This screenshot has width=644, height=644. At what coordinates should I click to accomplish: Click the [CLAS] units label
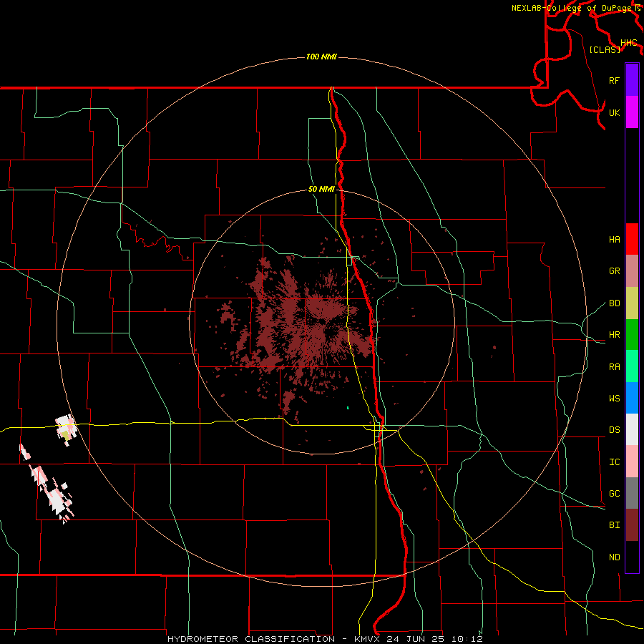[605, 49]
